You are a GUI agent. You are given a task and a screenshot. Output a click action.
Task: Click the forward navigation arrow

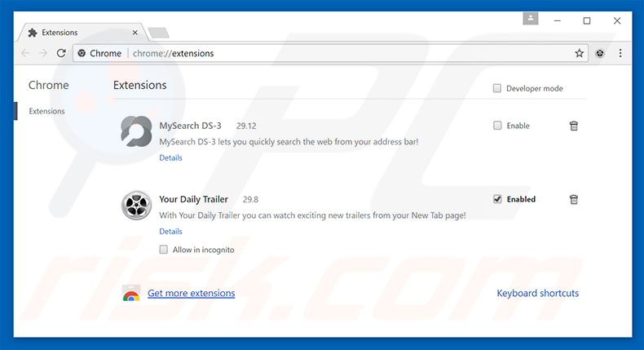pyautogui.click(x=43, y=53)
